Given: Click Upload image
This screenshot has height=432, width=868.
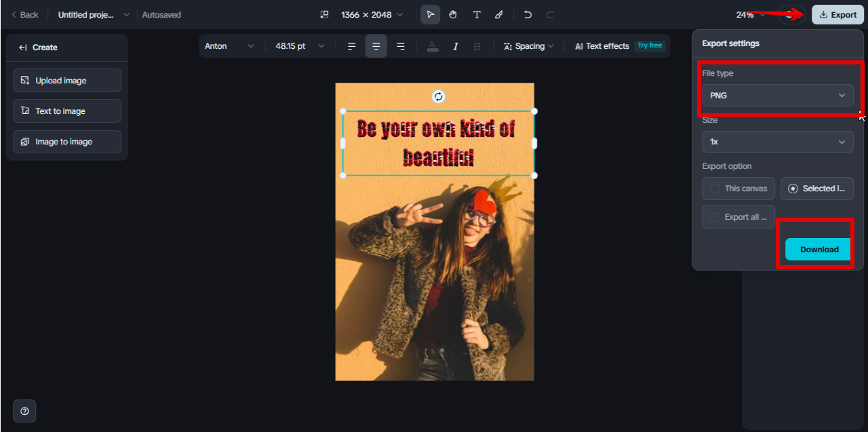Looking at the screenshot, I should (x=67, y=80).
